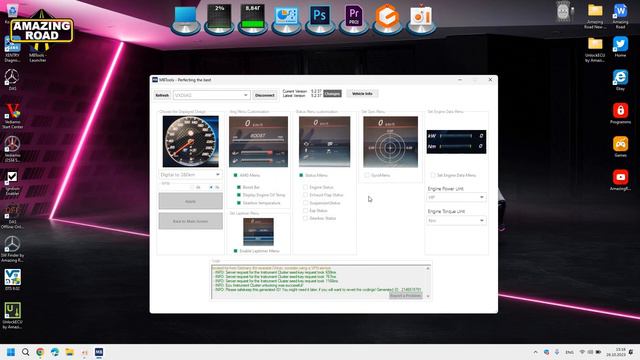Enable the Engine Status checkbox
The width and height of the screenshot is (640, 360).
pos(305,187)
